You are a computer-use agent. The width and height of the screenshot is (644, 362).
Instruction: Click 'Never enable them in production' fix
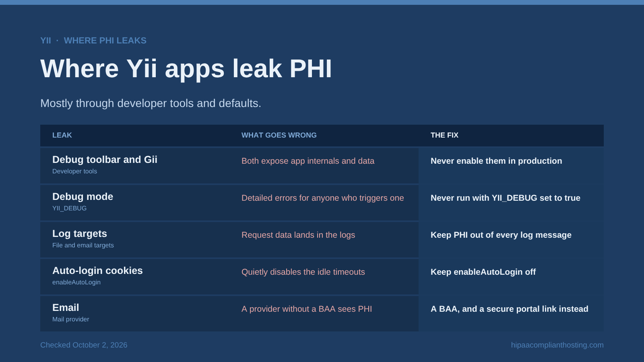496,161
